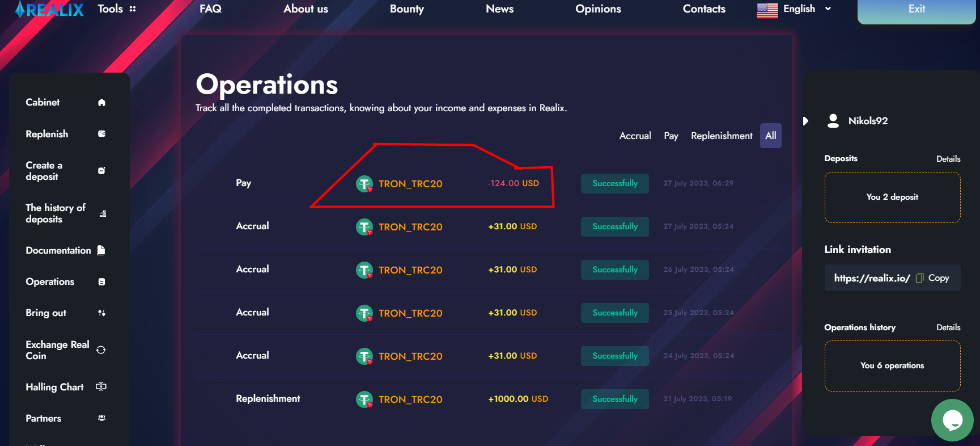Click the Halling Chart icon
This screenshot has width=980, height=446.
pos(101,387)
